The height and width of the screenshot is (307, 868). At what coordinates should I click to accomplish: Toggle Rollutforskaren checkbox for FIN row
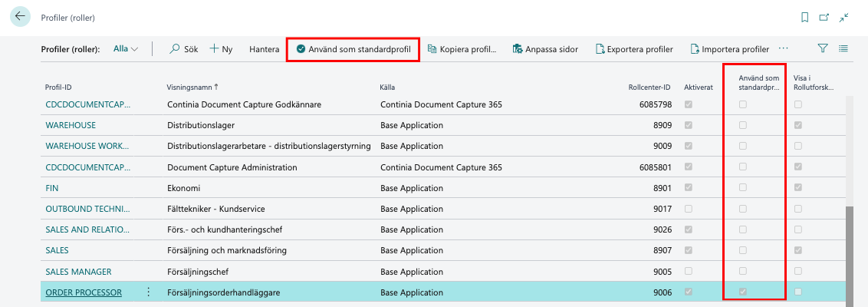[x=798, y=187]
